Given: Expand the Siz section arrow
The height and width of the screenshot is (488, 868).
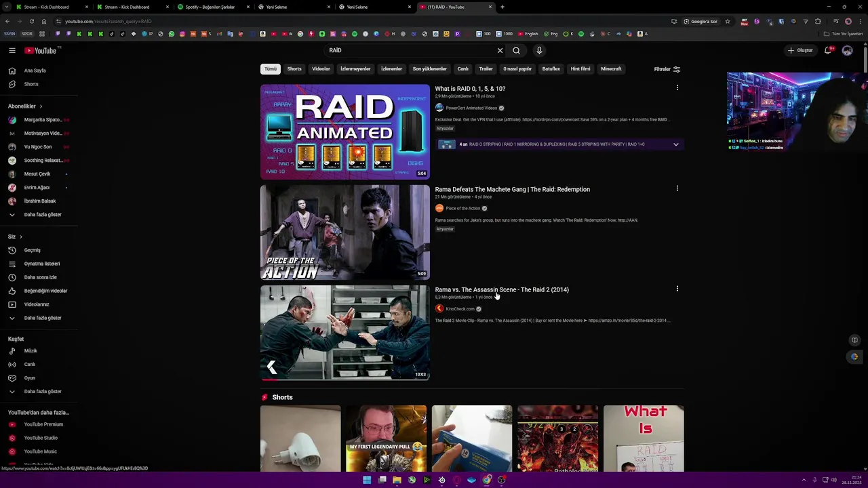Looking at the screenshot, I should click(21, 237).
